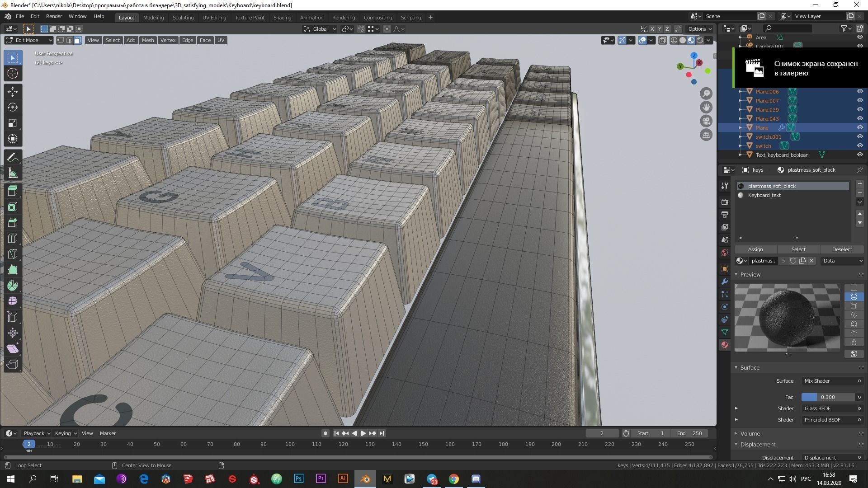
Task: Open the Mesh menu
Action: 148,40
